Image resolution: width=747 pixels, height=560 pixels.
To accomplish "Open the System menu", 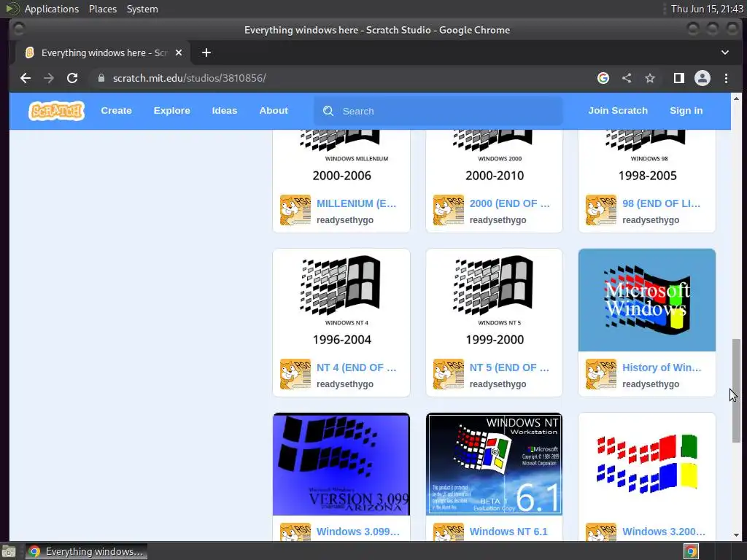I will tap(142, 9).
